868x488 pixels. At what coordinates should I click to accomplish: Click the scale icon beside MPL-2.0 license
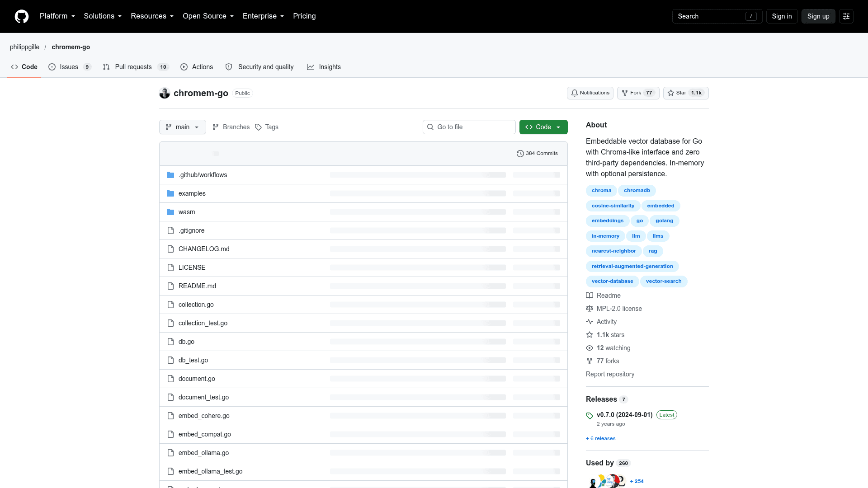(590, 309)
